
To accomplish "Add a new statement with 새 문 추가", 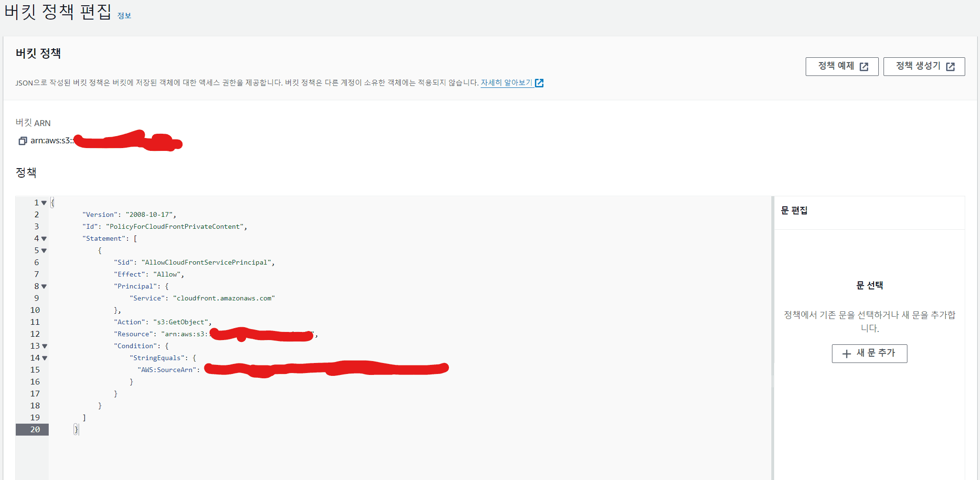I will [869, 353].
